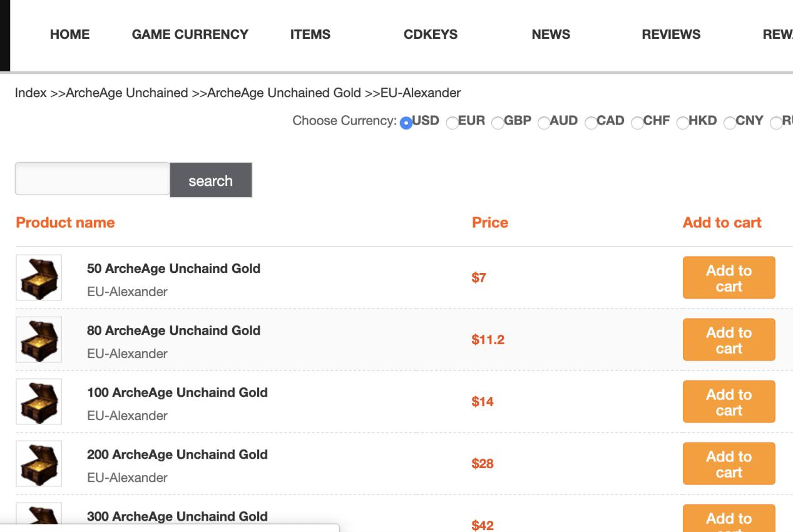Select HKD currency radio button

click(x=683, y=123)
